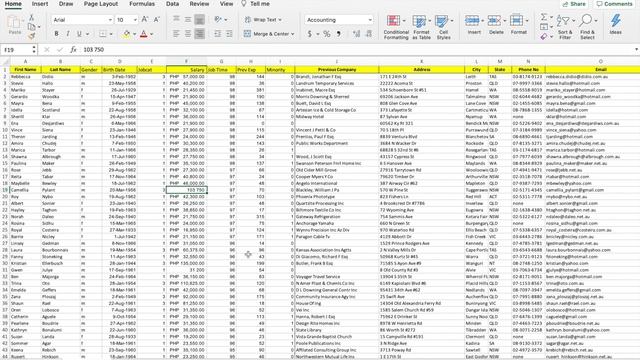Click the Decrease Font Size icon

(x=157, y=20)
